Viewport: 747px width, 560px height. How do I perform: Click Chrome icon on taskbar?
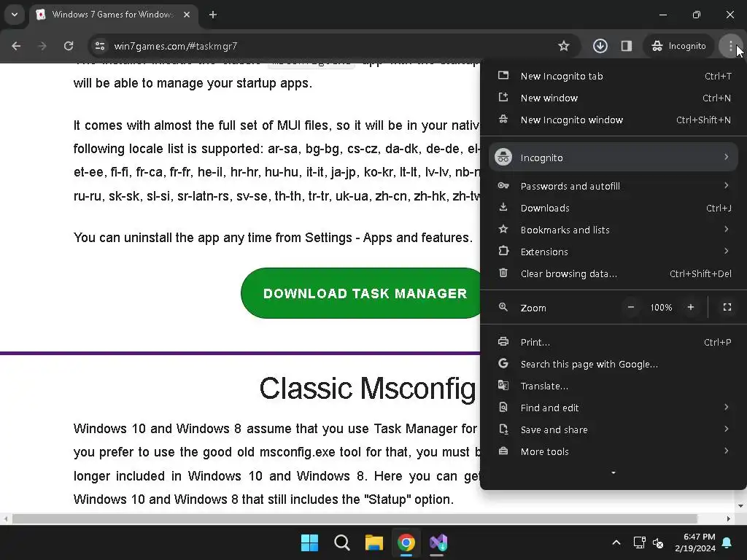[x=406, y=542]
